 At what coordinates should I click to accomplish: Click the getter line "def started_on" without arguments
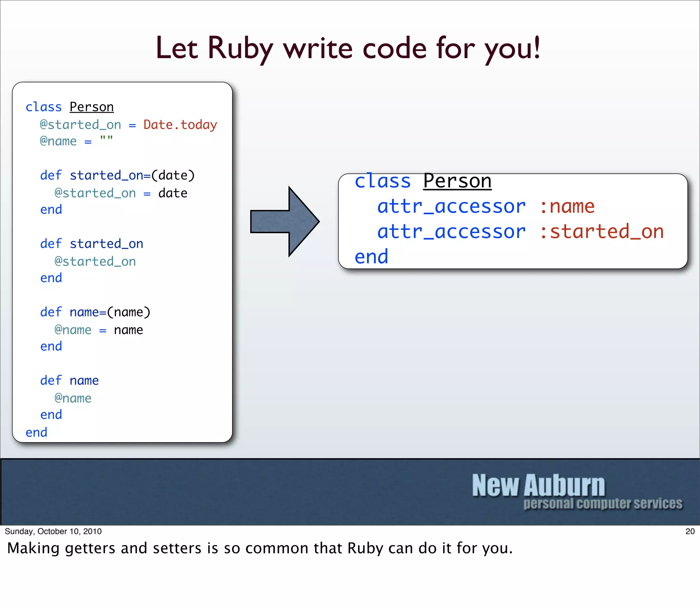pyautogui.click(x=92, y=244)
